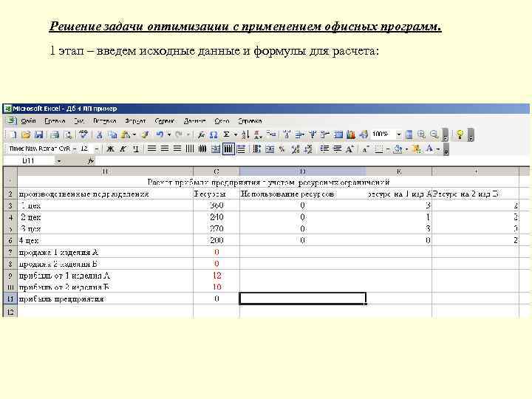532x399 pixels.
Task: Click the Name Box showing D11
Action: pyautogui.click(x=29, y=161)
